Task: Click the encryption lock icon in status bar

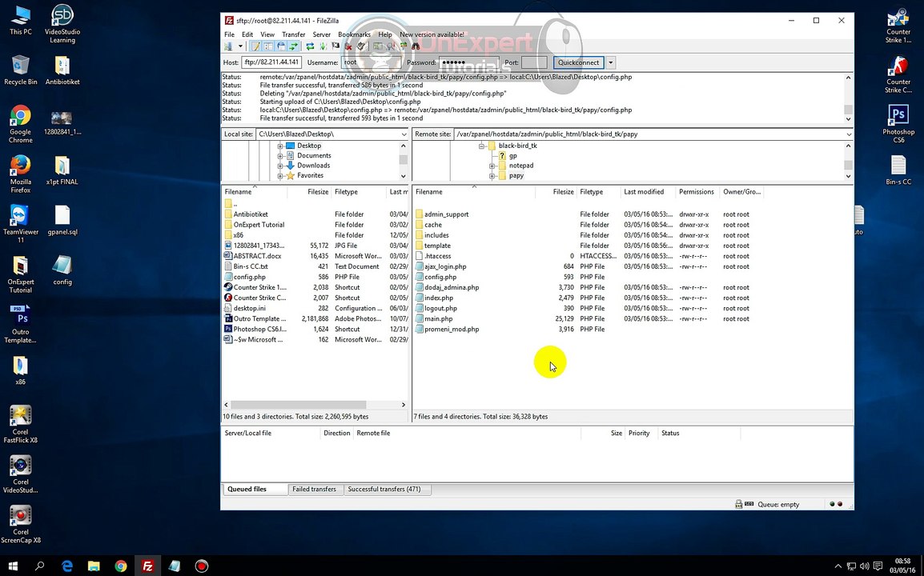Action: tap(738, 505)
